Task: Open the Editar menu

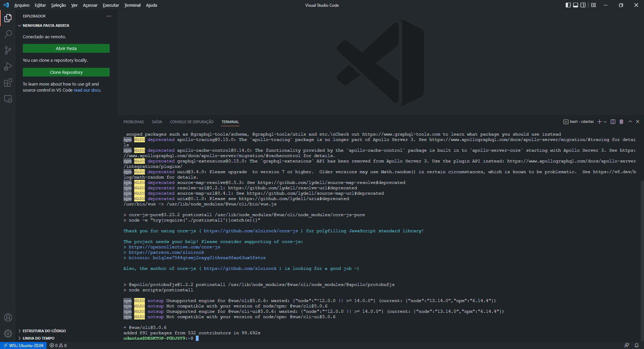Action: pos(40,5)
